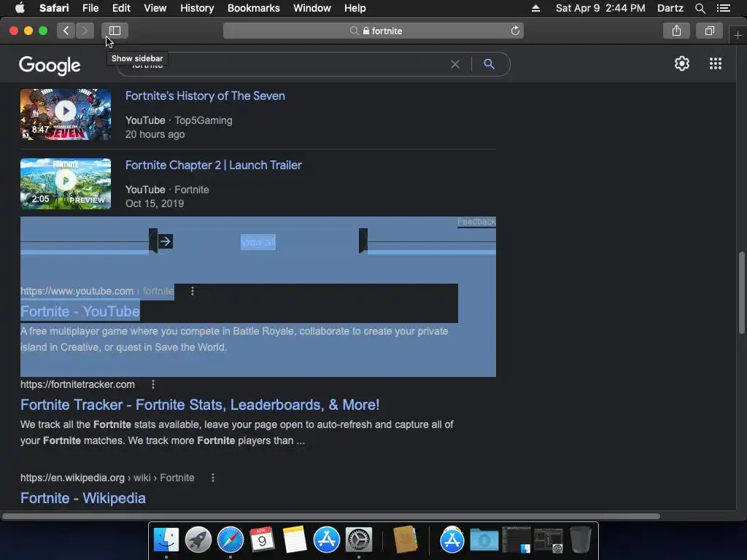
Task: Open the History menu
Action: pyautogui.click(x=197, y=8)
